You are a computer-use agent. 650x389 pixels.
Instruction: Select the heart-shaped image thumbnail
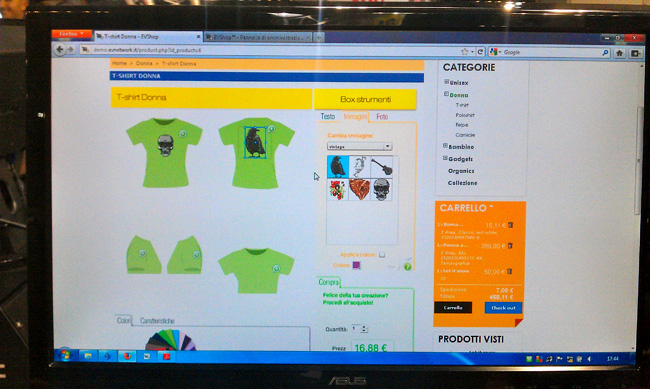click(359, 190)
